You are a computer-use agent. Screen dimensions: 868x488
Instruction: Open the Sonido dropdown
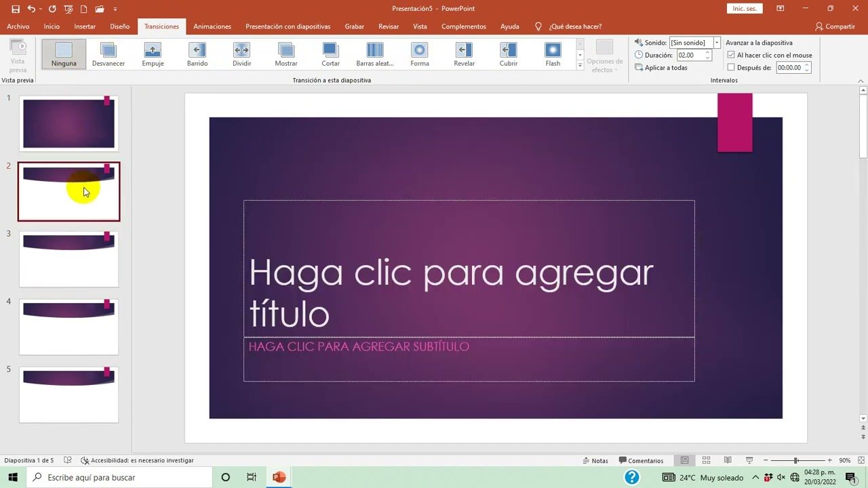716,43
